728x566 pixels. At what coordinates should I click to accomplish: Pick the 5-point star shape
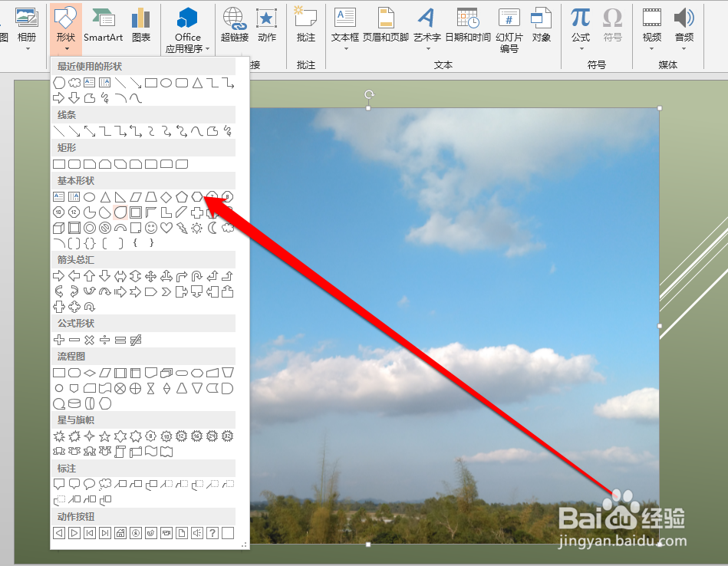(x=105, y=436)
